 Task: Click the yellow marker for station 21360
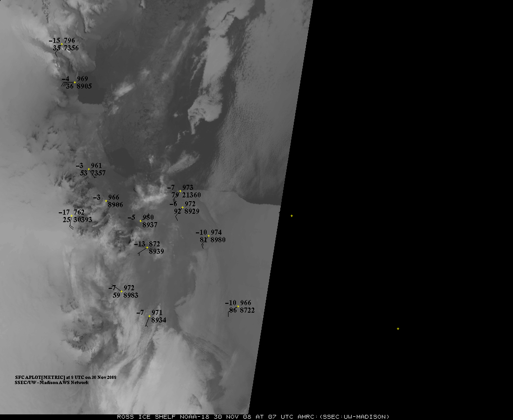point(180,191)
